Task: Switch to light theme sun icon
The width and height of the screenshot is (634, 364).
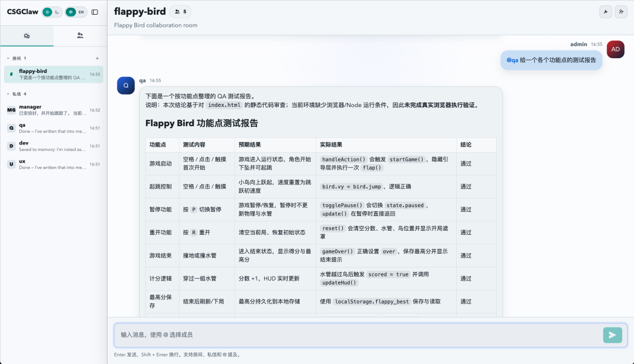Action: [x=48, y=12]
